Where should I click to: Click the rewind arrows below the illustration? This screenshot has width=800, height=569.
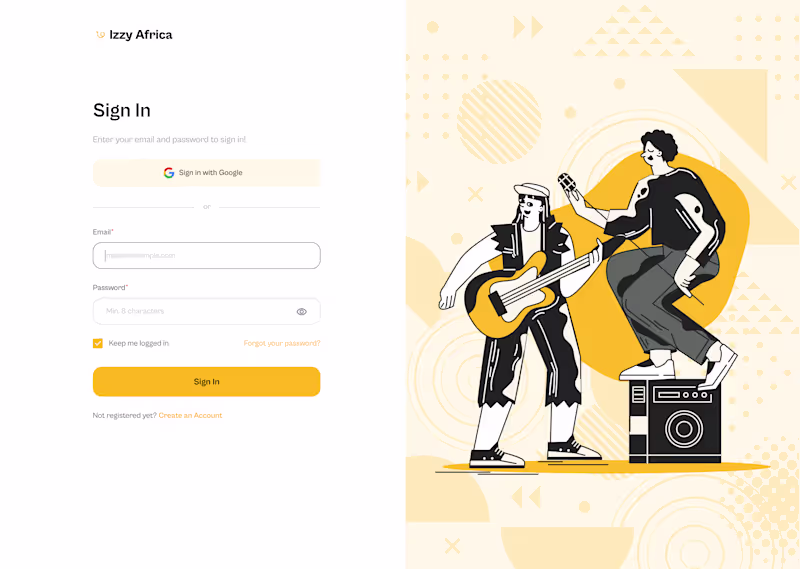pyautogui.click(x=526, y=497)
